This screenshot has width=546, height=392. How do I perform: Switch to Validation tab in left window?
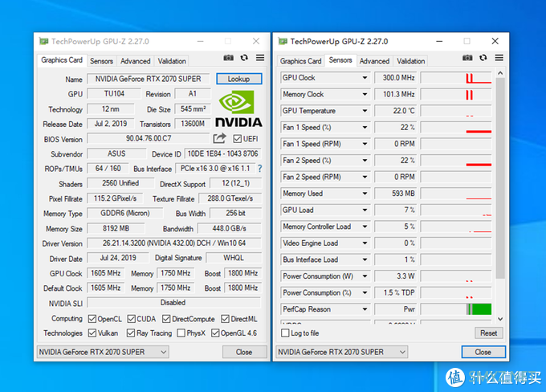(x=172, y=61)
